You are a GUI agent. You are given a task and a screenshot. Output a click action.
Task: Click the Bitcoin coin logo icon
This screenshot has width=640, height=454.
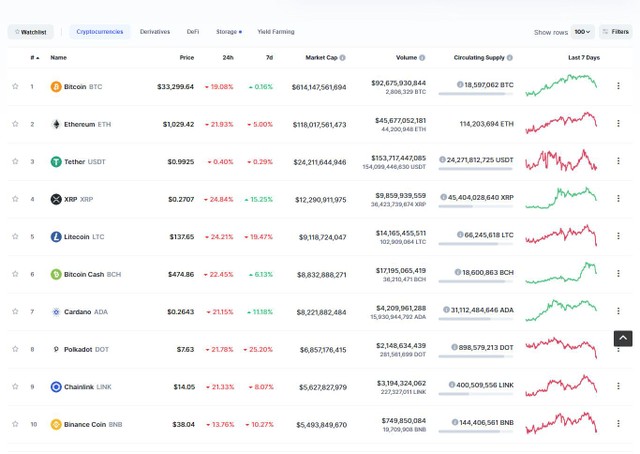56,87
